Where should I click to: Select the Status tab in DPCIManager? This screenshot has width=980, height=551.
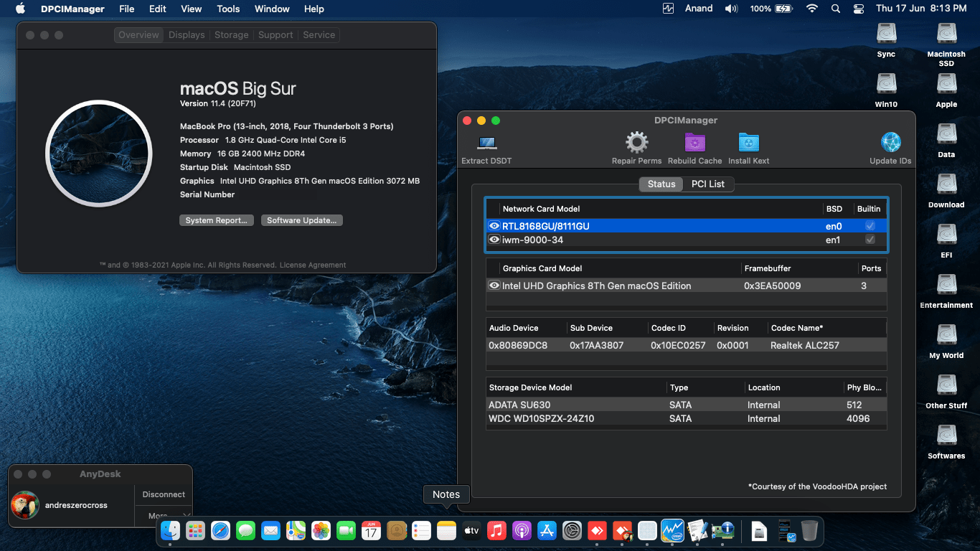661,184
